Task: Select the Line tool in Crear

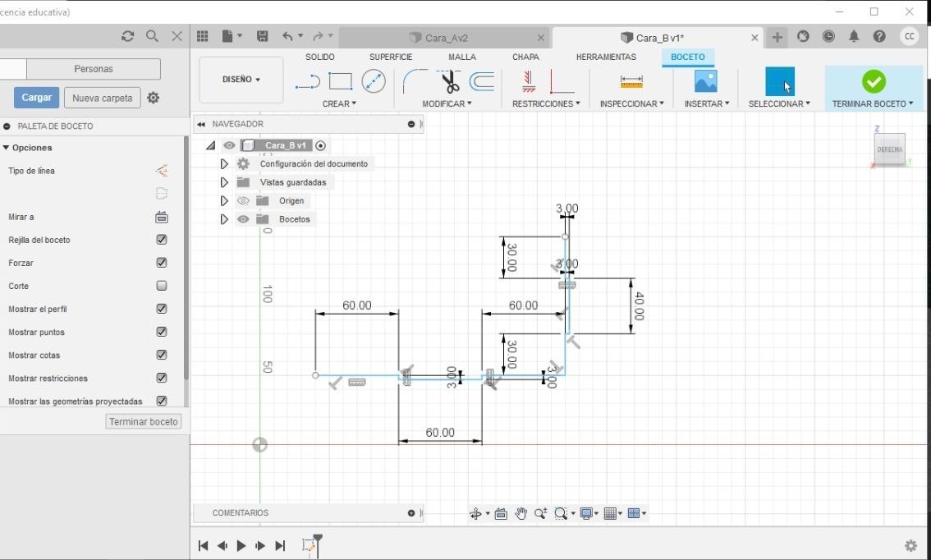Action: click(x=308, y=82)
